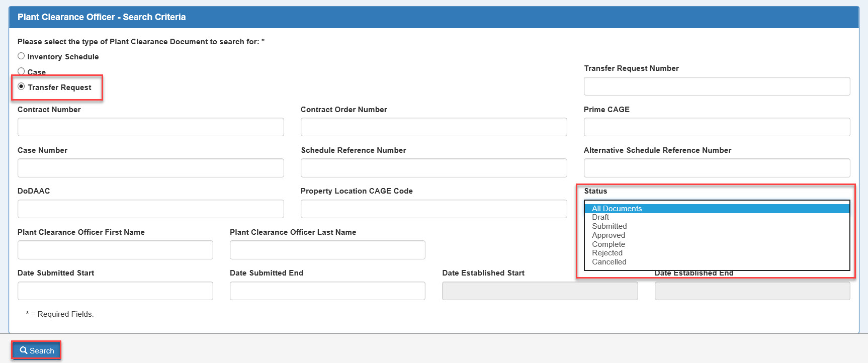
Task: Choose Cancelled status option
Action: 609,262
